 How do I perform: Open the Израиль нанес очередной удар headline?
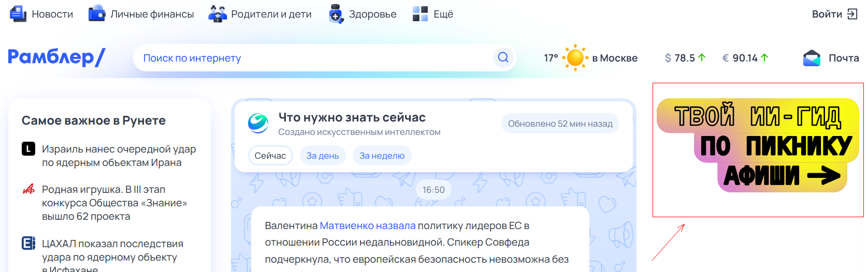tap(119, 156)
